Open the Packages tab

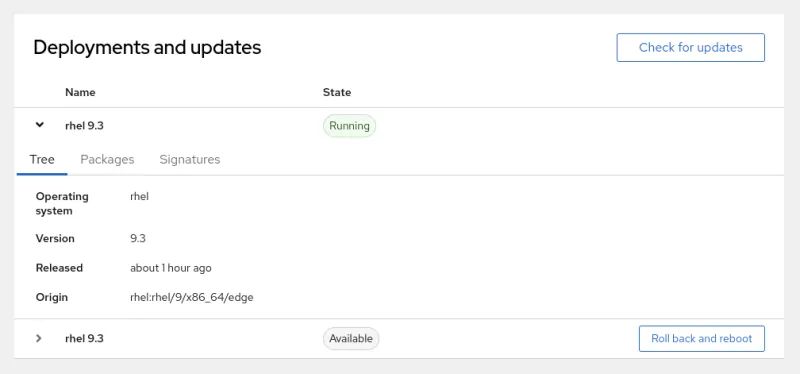click(107, 160)
